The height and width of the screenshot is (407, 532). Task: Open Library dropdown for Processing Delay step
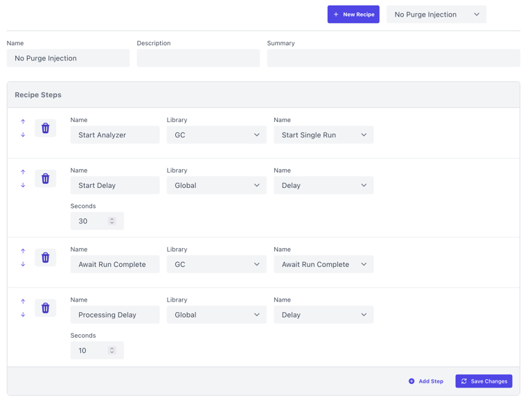[216, 315]
